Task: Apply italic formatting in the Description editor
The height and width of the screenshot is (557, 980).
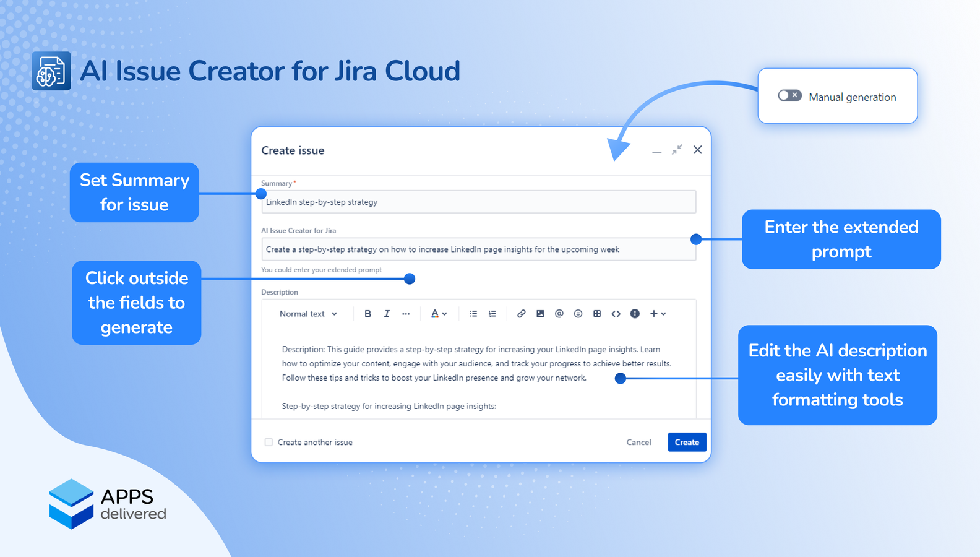Action: coord(387,314)
